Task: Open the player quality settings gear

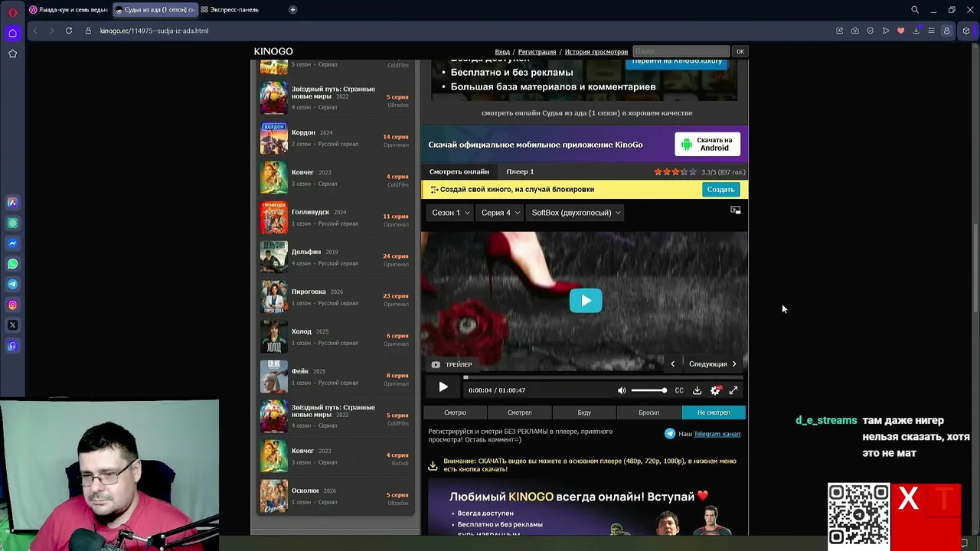Action: 715,390
